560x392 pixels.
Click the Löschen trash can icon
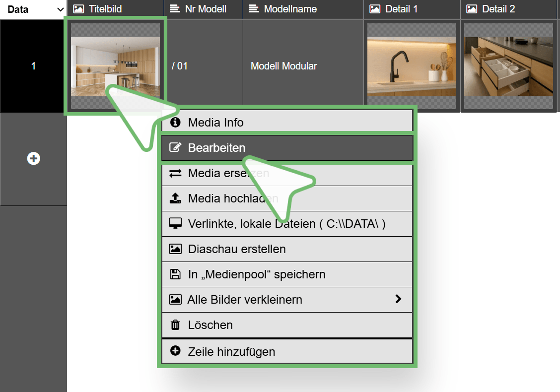click(175, 325)
